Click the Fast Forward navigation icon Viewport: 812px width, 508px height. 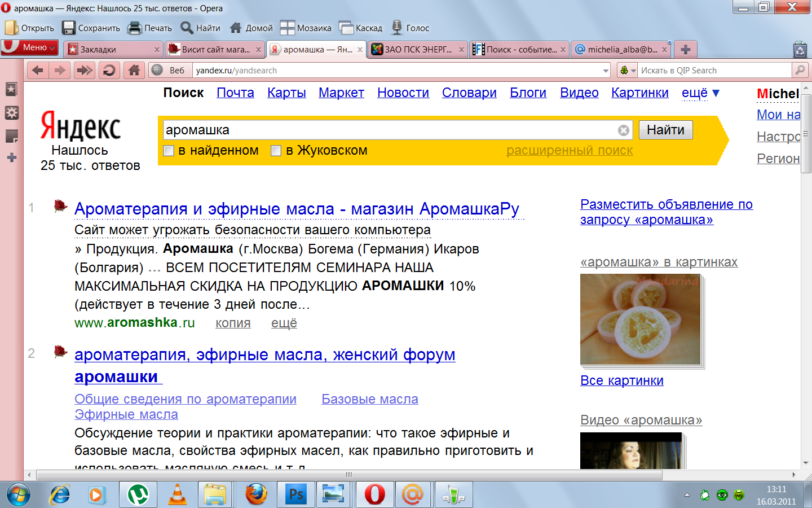85,71
